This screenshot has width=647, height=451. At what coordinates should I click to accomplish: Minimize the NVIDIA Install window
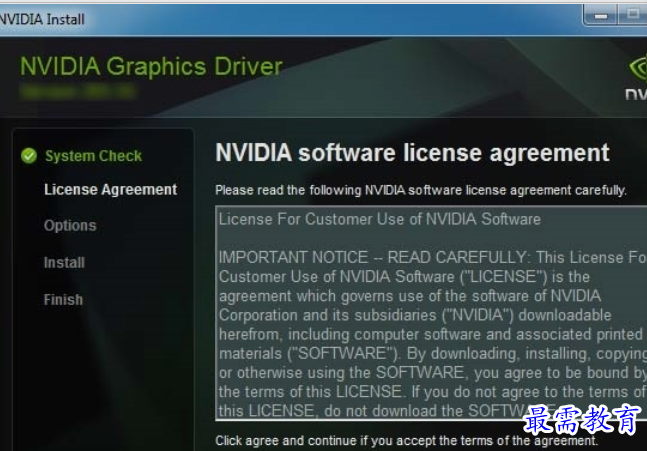tap(600, 16)
